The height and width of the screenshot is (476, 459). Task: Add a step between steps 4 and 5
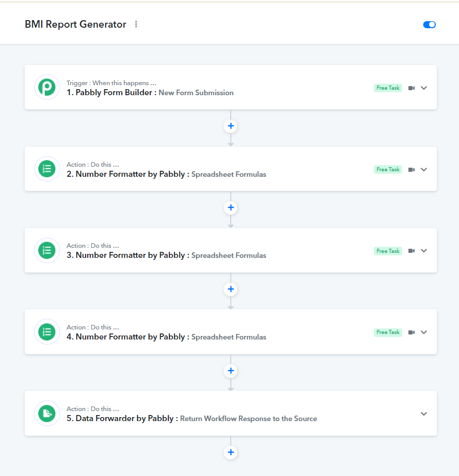point(231,371)
